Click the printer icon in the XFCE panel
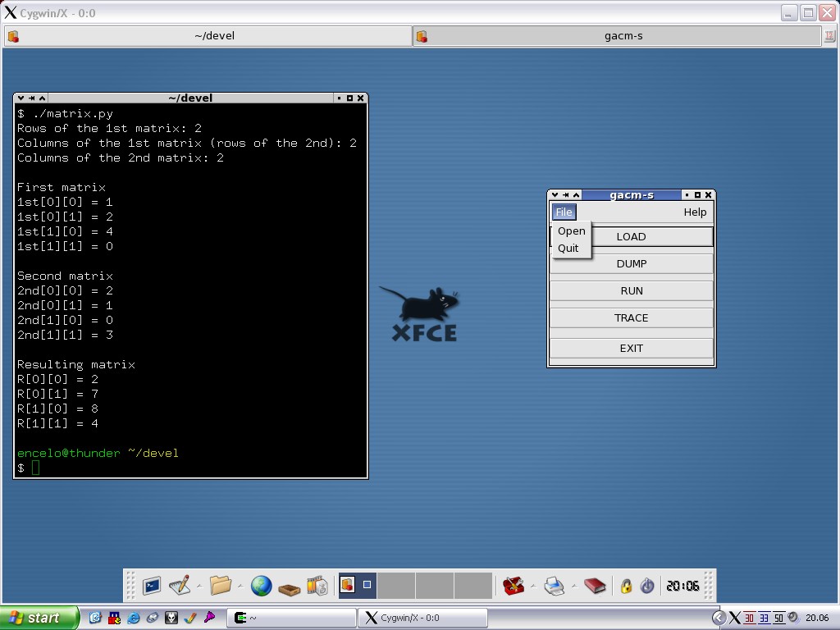The image size is (840, 630). pyautogui.click(x=554, y=586)
